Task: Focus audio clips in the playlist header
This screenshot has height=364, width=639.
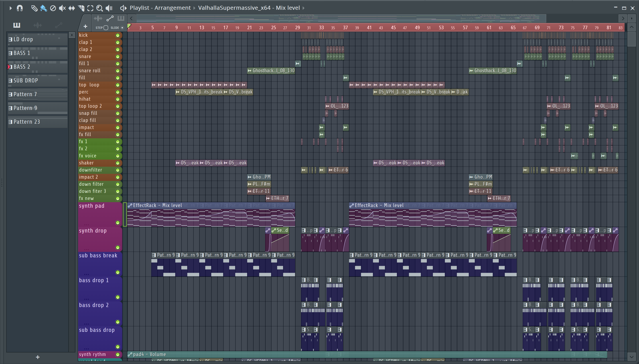Action: [98, 18]
